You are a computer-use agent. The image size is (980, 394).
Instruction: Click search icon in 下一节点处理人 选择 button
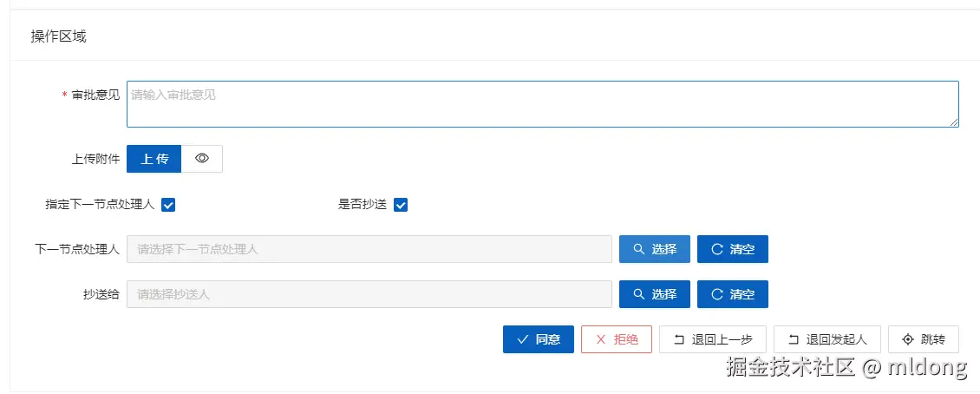coord(639,249)
